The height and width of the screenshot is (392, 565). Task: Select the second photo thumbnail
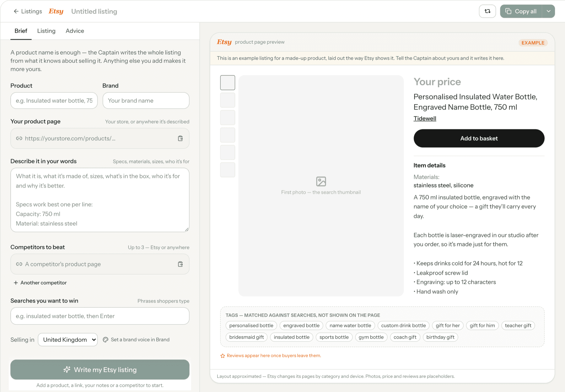pyautogui.click(x=228, y=100)
